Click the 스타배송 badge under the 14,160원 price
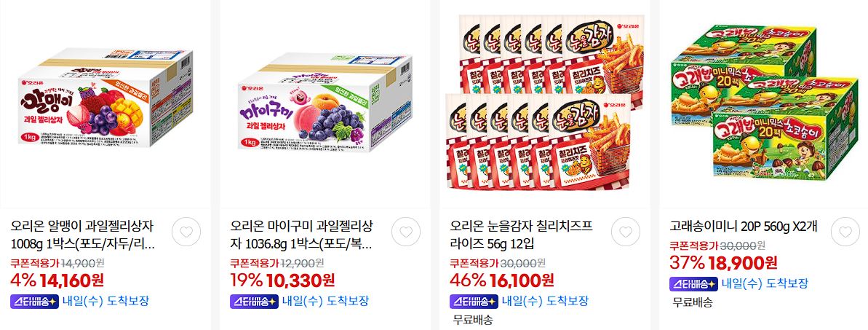868x330 pixels. tap(34, 302)
